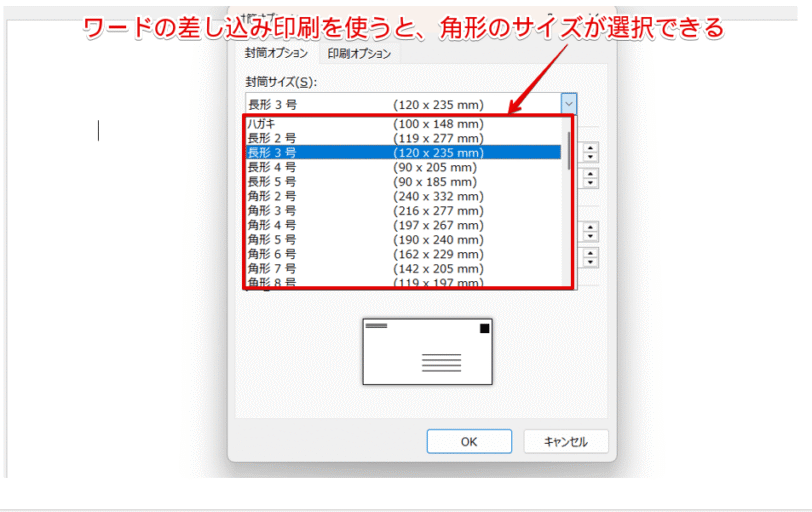Switch to the 封筒オプション tab
Viewport: 812px width, 512px height.
[x=276, y=53]
